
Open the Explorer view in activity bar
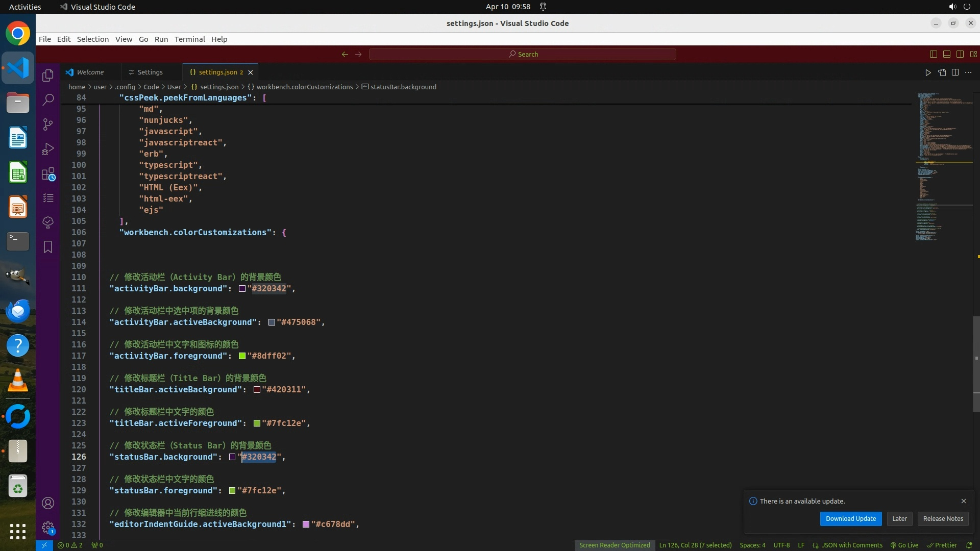48,76
